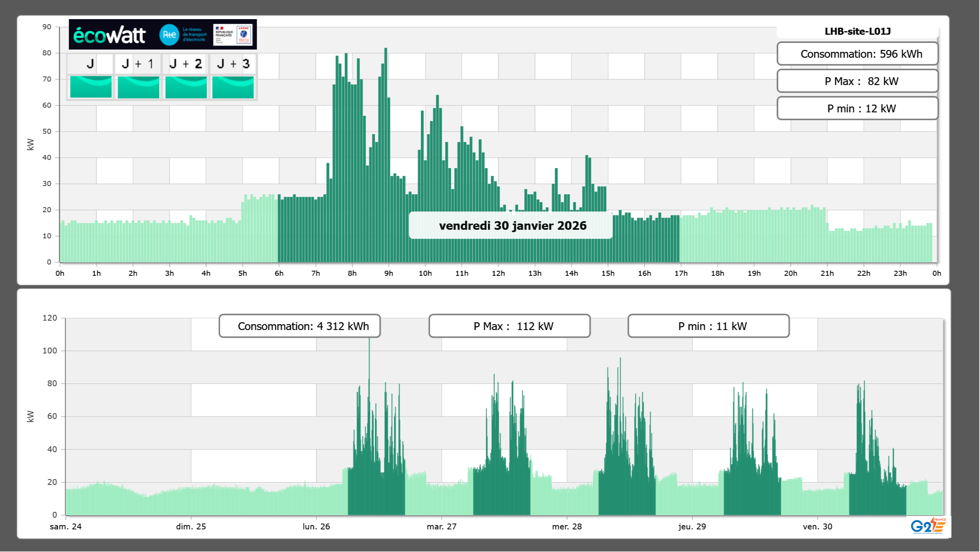Click the LHB-site-L01J site title
The width and height of the screenshot is (980, 552).
(x=857, y=31)
